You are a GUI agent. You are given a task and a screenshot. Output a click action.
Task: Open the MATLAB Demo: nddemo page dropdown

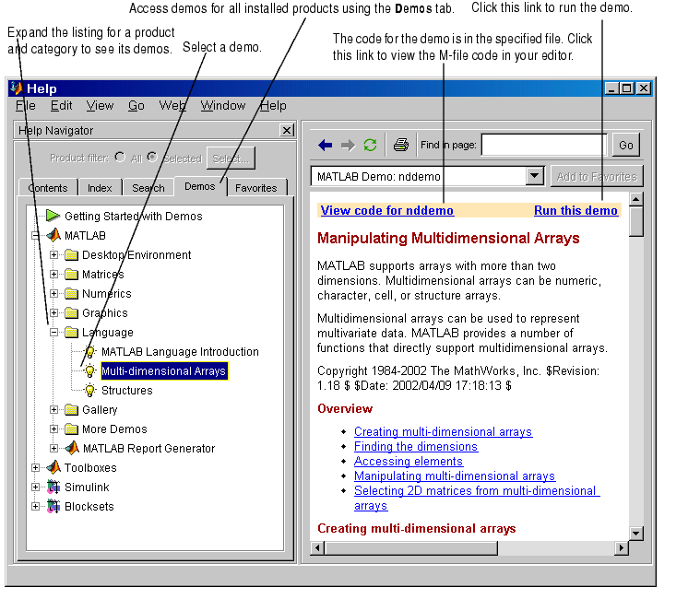click(x=534, y=176)
